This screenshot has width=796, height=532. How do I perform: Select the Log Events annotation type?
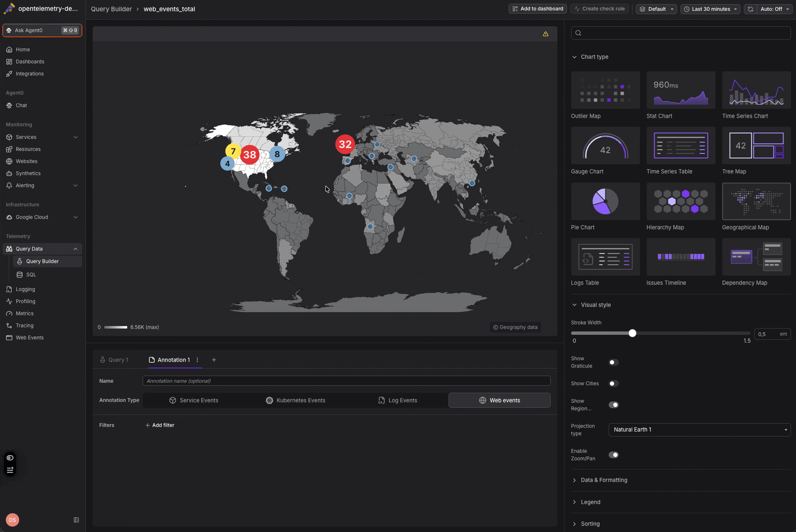click(398, 400)
